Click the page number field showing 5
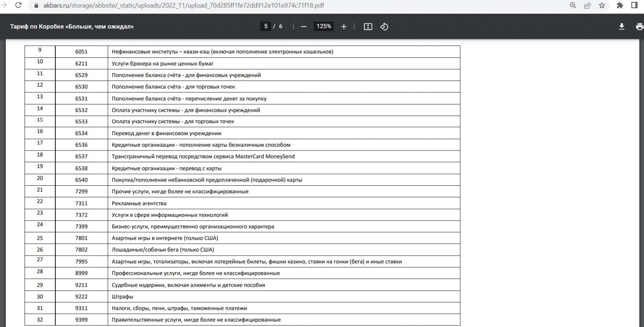 point(265,26)
